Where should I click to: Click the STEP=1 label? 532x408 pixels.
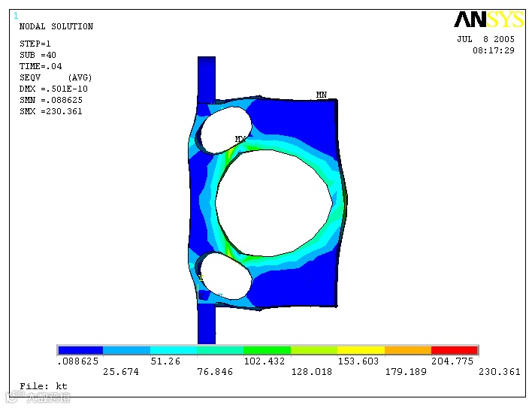click(x=35, y=44)
